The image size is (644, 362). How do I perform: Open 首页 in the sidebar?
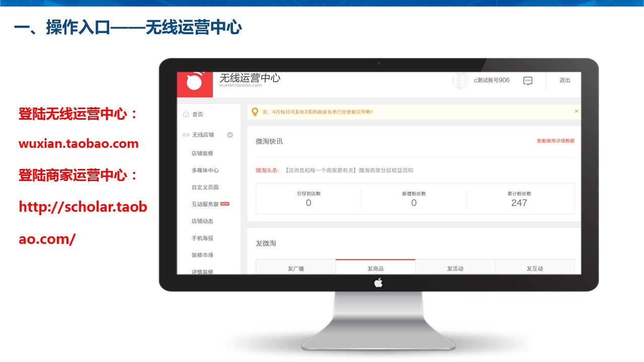point(198,115)
